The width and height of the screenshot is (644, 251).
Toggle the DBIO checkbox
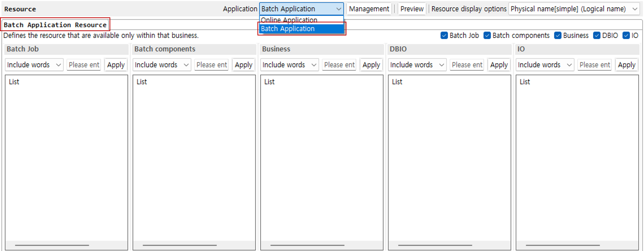597,35
